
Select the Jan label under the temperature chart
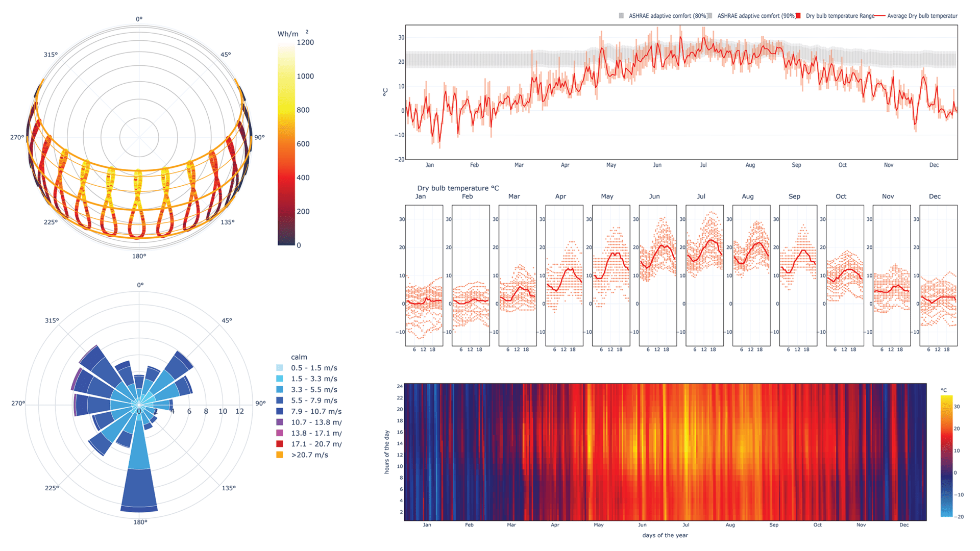[x=430, y=165]
